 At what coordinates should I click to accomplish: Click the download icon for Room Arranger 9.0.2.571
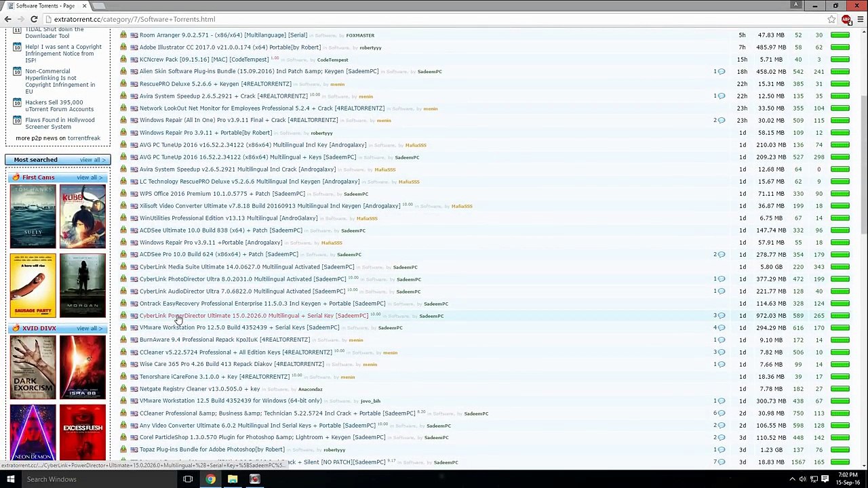pos(123,35)
